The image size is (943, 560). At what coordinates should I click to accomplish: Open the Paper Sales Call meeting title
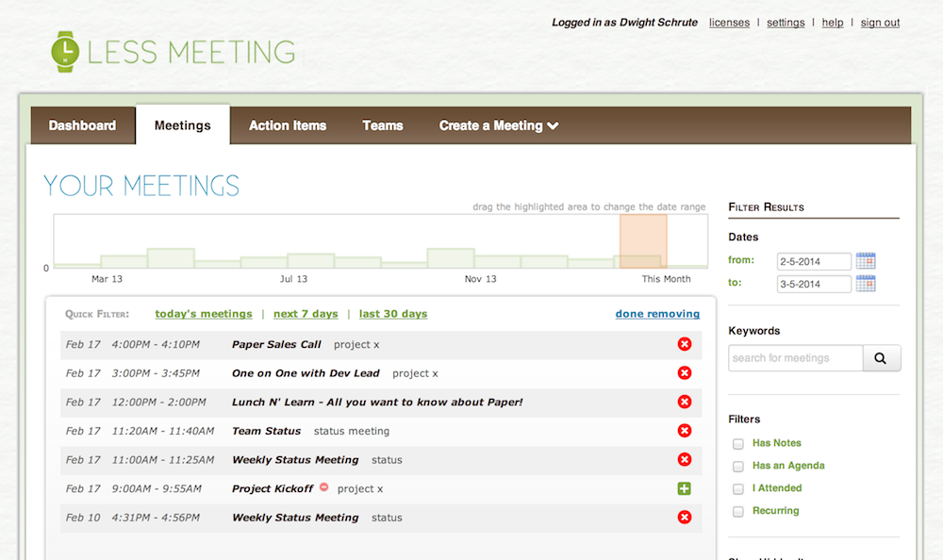(276, 344)
